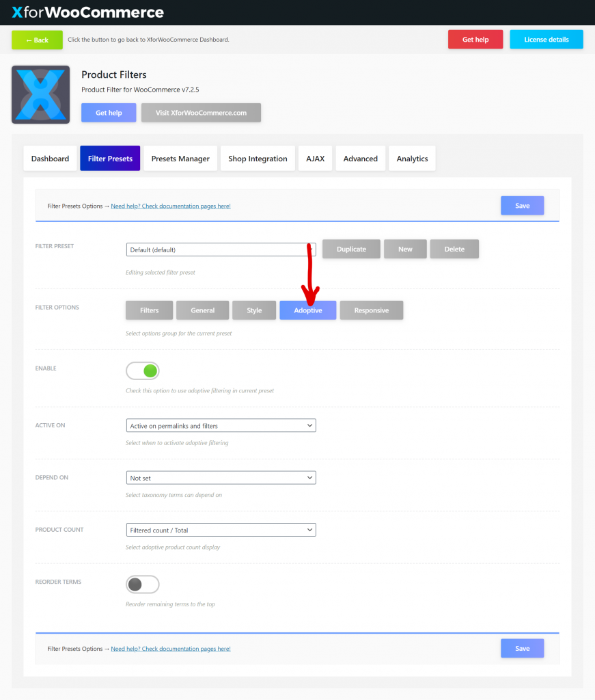Viewport: 595px width, 700px height.
Task: Visit XforWooCommerce.com button
Action: pyautogui.click(x=201, y=113)
